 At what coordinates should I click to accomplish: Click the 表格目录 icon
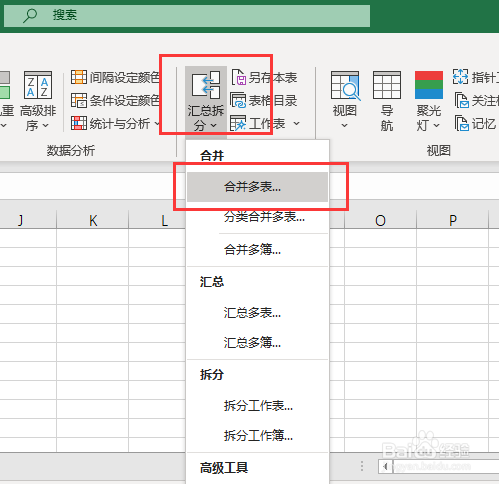coord(239,100)
